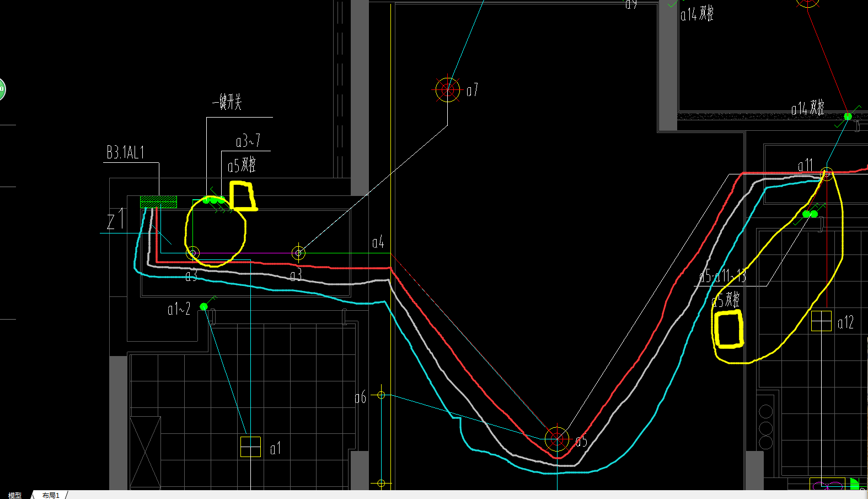Select the triple green switch under a3~7
868x499 pixels.
[214, 200]
